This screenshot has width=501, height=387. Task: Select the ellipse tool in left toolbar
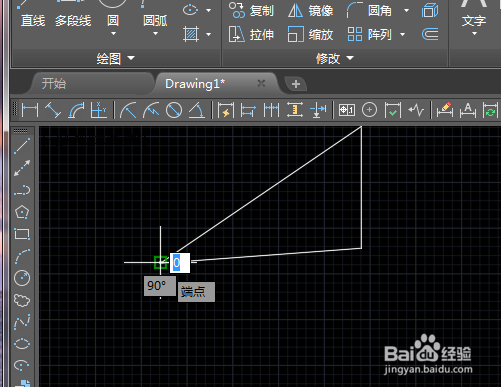[22, 344]
